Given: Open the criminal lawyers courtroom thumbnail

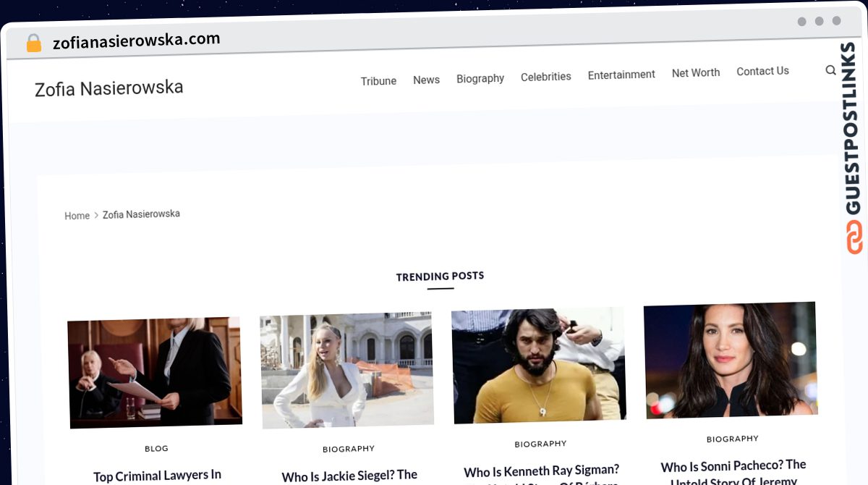Looking at the screenshot, I should (155, 372).
